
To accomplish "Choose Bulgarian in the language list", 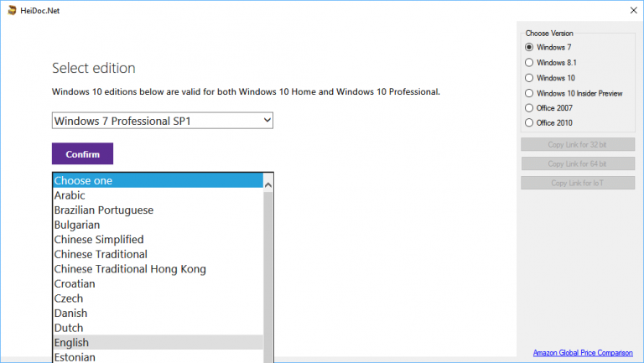I will tap(158, 225).
